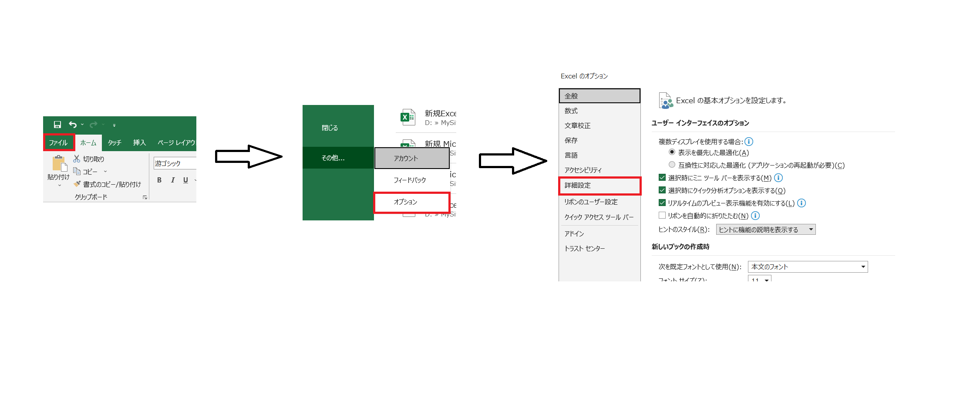Click the Redo arrow icon
This screenshot has height=409, width=980.
pos(93,124)
